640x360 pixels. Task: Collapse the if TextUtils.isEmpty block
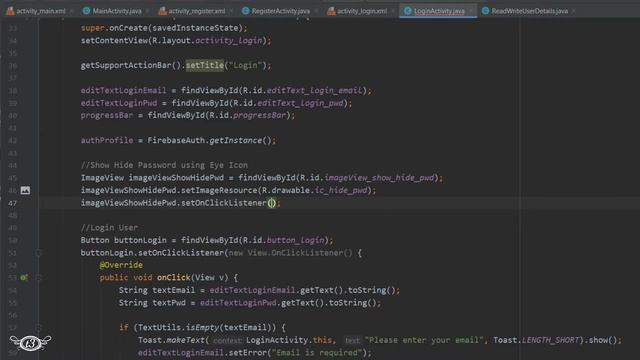click(38, 327)
